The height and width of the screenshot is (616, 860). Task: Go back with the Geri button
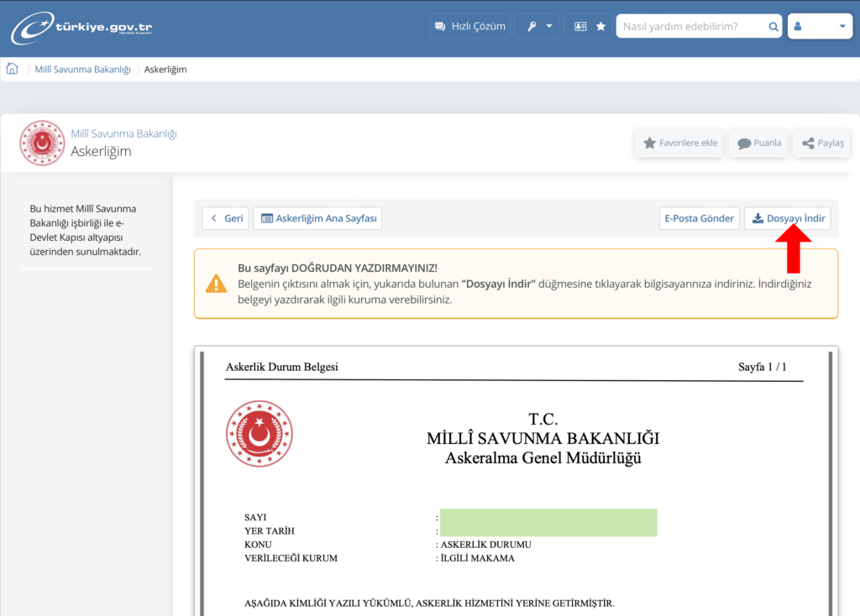pos(225,218)
